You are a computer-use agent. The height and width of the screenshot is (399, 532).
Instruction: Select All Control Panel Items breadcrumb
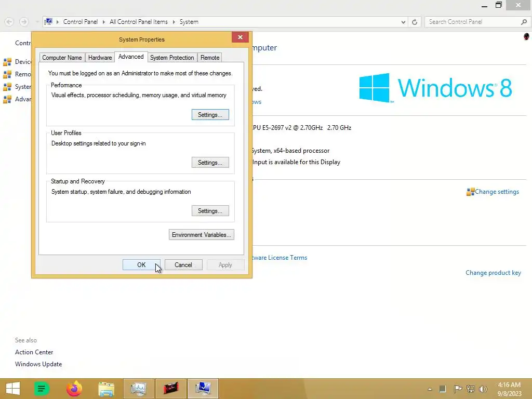138,22
